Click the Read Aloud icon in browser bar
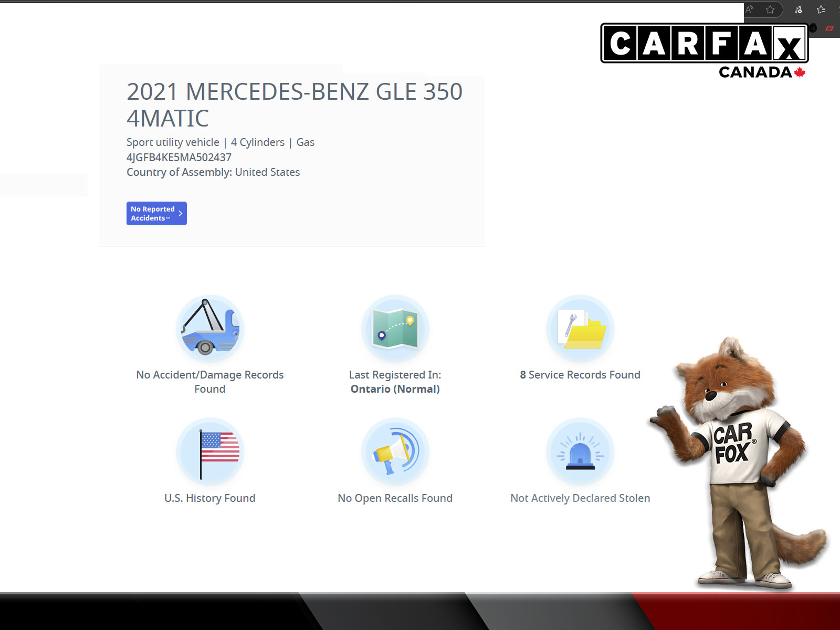This screenshot has height=630, width=840. pos(750,9)
